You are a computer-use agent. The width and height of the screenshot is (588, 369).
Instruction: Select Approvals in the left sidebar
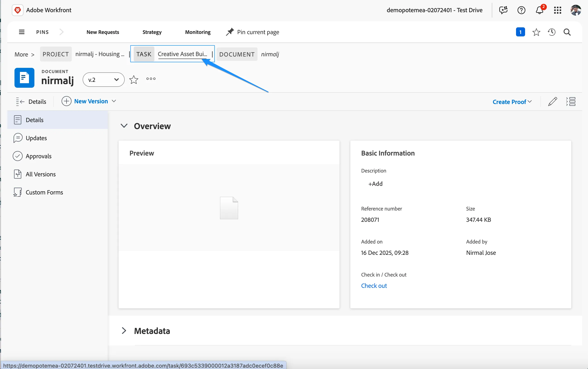[x=58, y=156]
